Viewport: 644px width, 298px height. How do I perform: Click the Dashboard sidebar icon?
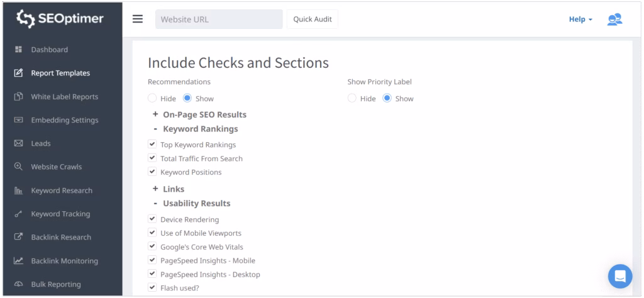[18, 50]
